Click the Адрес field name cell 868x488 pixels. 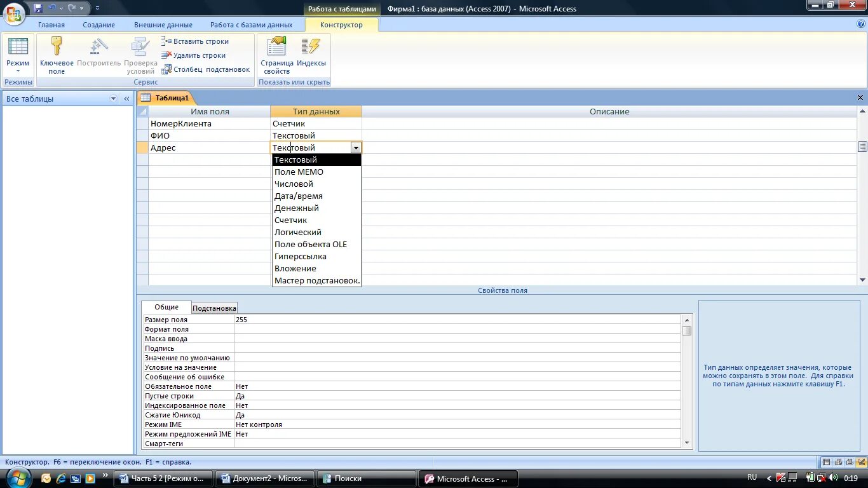210,147
